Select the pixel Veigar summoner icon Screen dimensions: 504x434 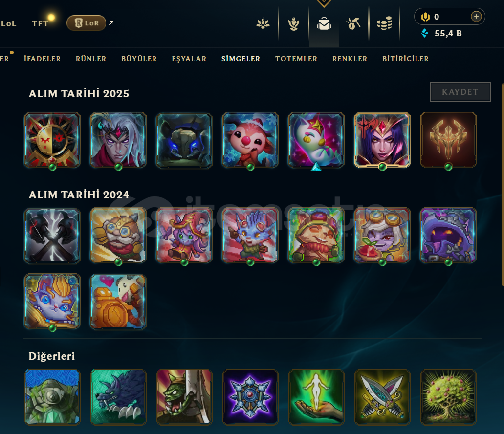coord(448,235)
